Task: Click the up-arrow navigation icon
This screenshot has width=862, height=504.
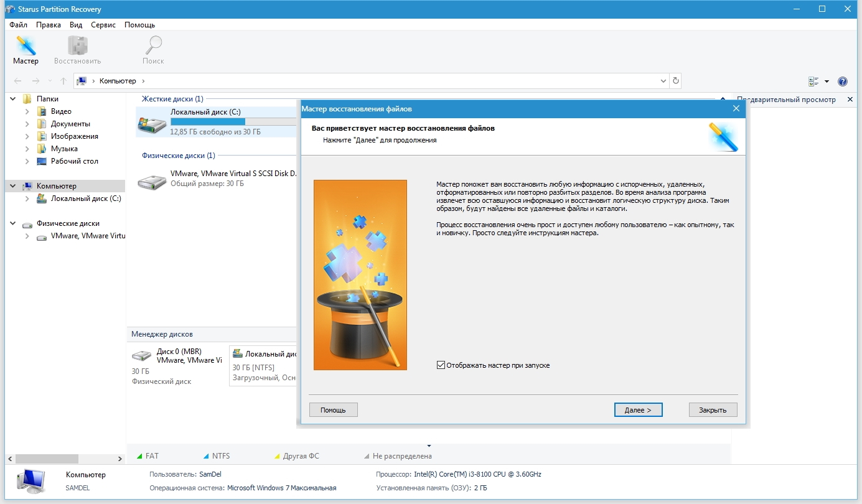Action: pos(63,81)
